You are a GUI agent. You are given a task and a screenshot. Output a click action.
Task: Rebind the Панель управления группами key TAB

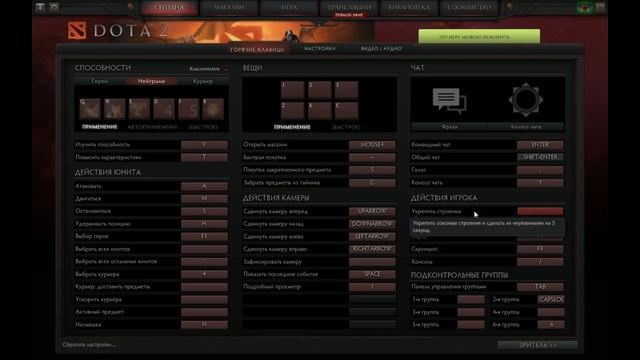pos(540,287)
